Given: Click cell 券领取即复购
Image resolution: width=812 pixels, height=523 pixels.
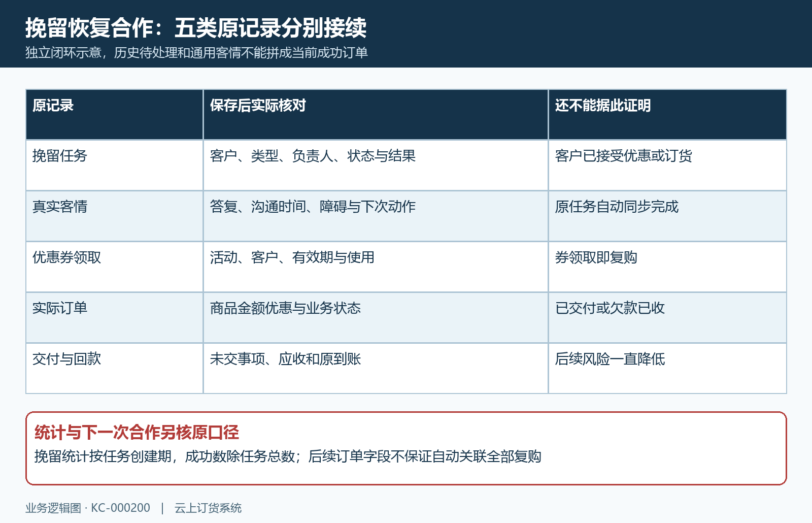Looking at the screenshot, I should coord(667,267).
